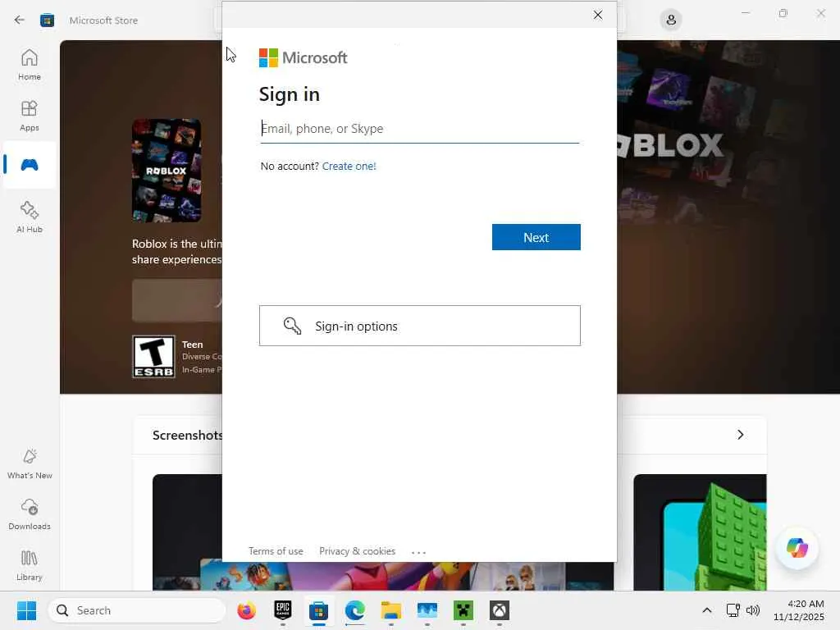Image resolution: width=840 pixels, height=630 pixels.
Task: Open the green blocks screenshot thumbnail
Action: (700, 532)
